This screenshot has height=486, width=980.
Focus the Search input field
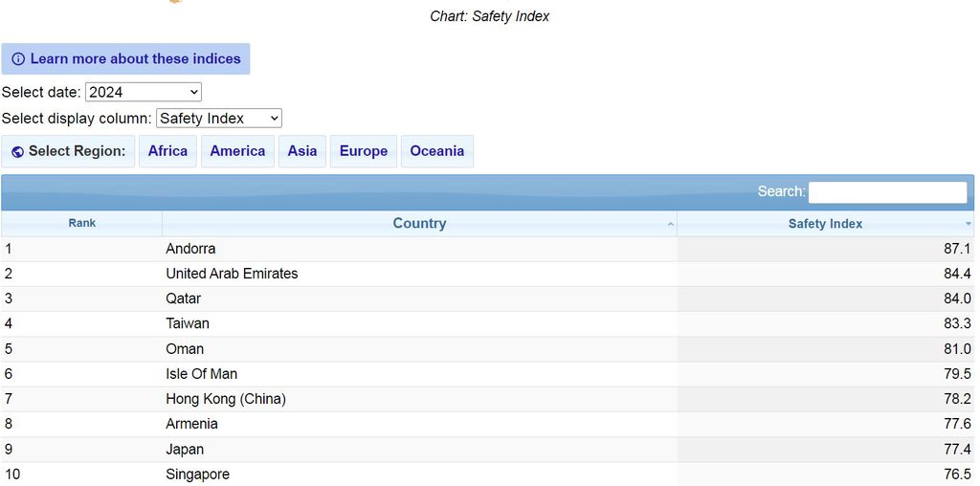[x=887, y=192]
